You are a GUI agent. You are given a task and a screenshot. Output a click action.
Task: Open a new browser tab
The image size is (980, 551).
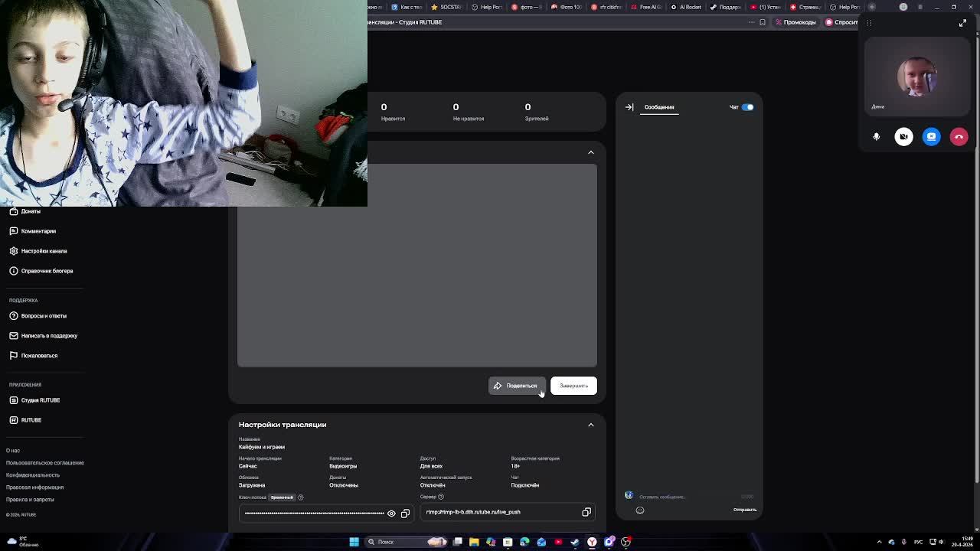point(871,7)
